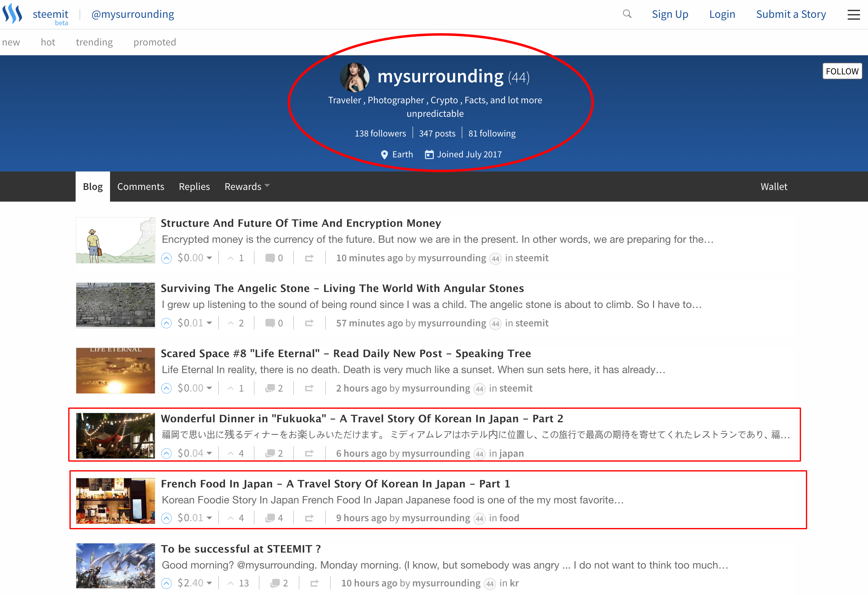View the 347 posts link
The width and height of the screenshot is (868, 595).
click(437, 133)
